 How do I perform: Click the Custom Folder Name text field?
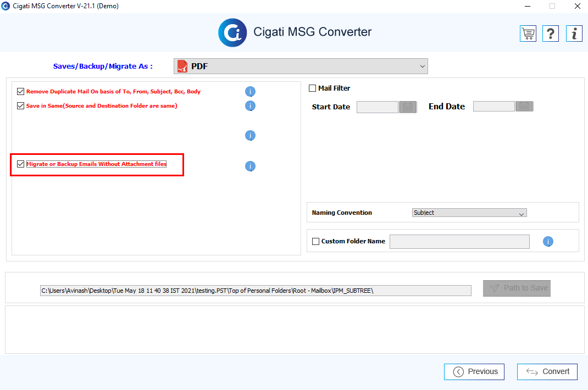pyautogui.click(x=460, y=242)
